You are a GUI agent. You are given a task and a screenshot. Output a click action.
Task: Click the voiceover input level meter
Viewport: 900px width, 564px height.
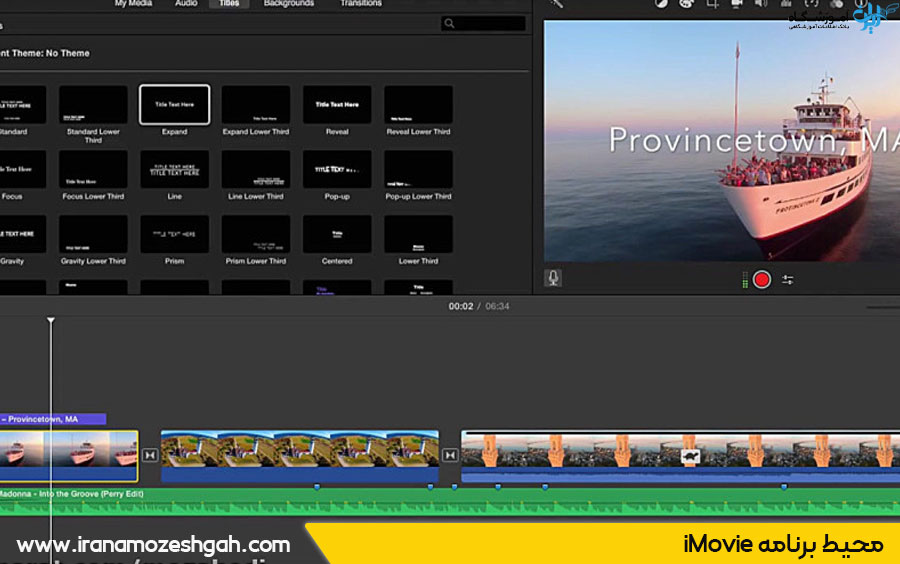point(745,279)
